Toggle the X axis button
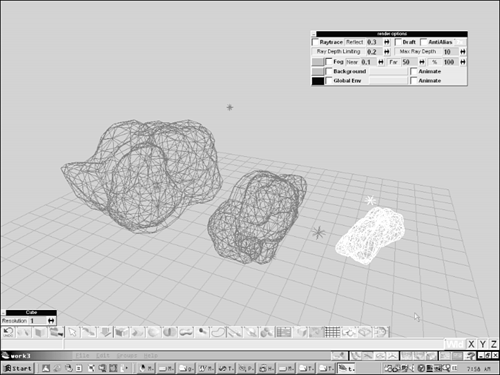 [471, 344]
